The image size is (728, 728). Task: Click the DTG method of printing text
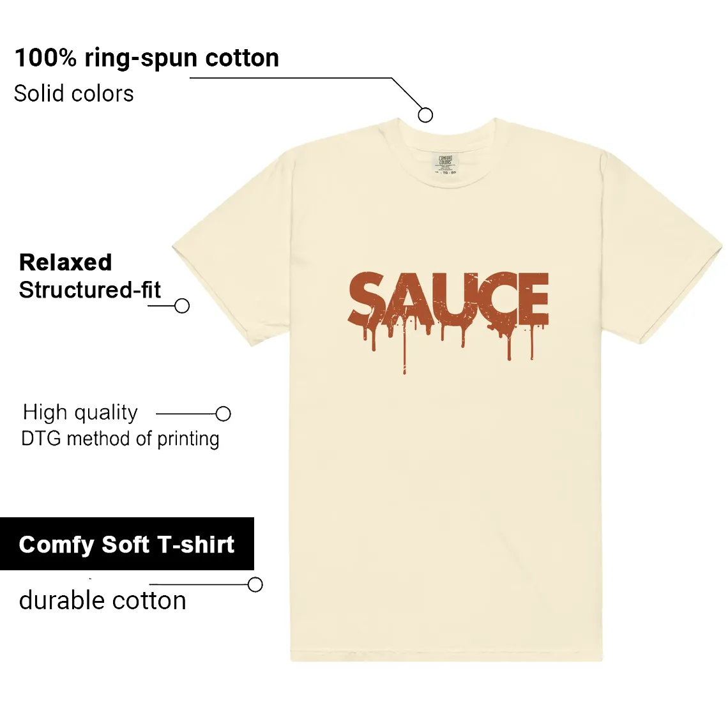120,439
